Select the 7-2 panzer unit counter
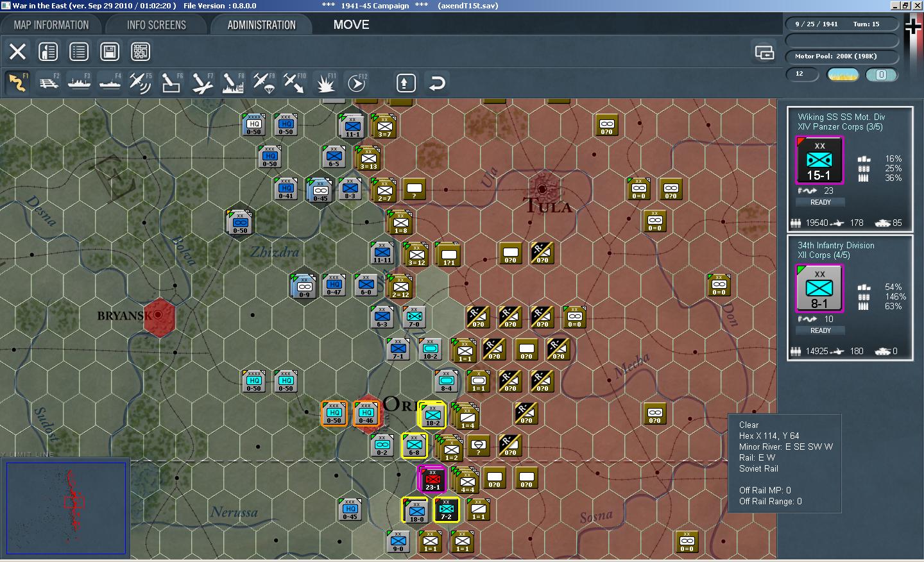Screen dimensions: 924x562 click(x=446, y=510)
